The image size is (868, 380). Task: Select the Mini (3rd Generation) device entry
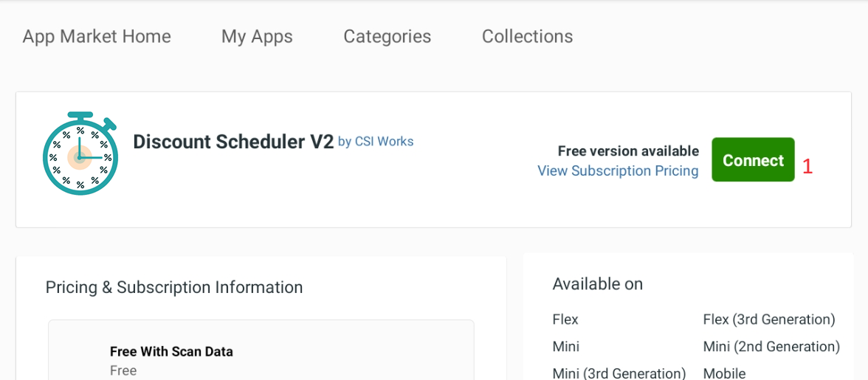tap(619, 373)
